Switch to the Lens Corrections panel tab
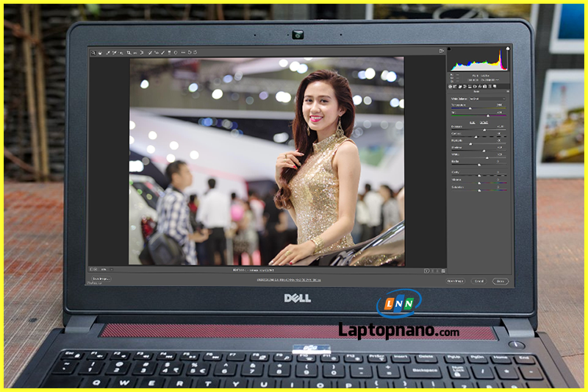 475,87
